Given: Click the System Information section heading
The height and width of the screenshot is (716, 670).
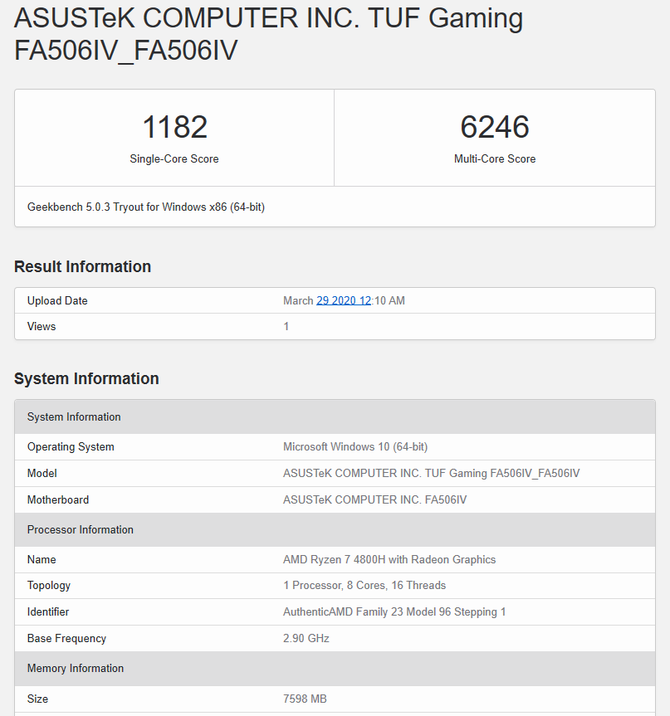Looking at the screenshot, I should tap(86, 379).
